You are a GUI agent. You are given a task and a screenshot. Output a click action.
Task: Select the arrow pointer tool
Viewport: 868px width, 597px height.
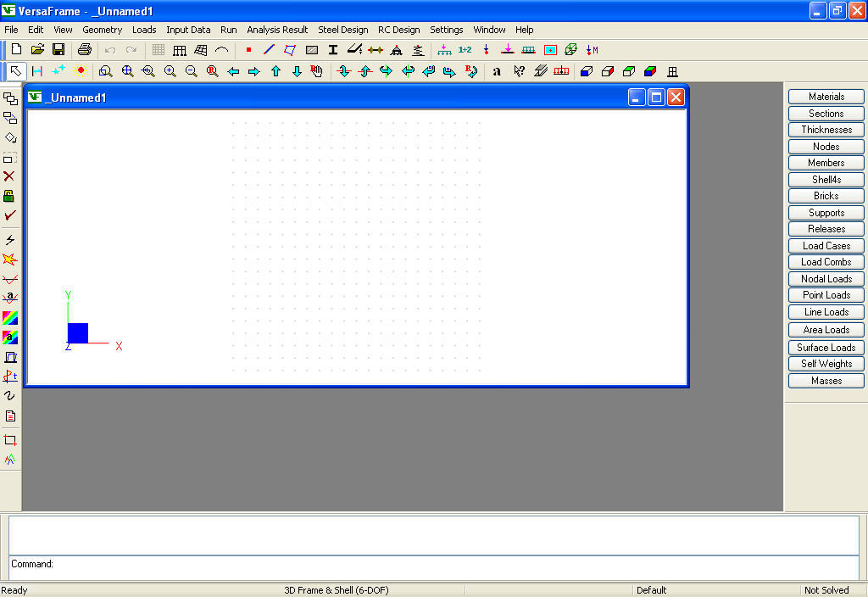[15, 71]
